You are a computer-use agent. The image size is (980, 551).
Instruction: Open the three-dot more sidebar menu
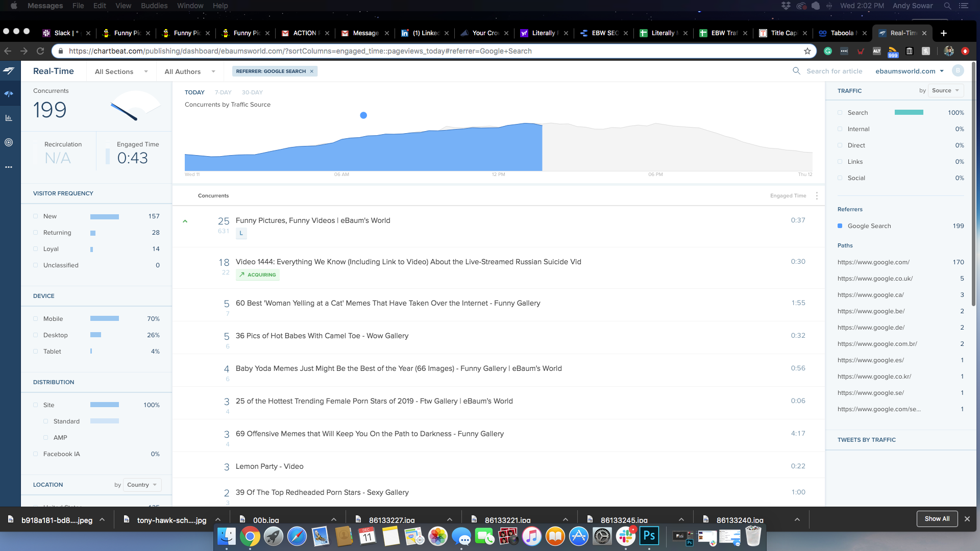tap(9, 167)
